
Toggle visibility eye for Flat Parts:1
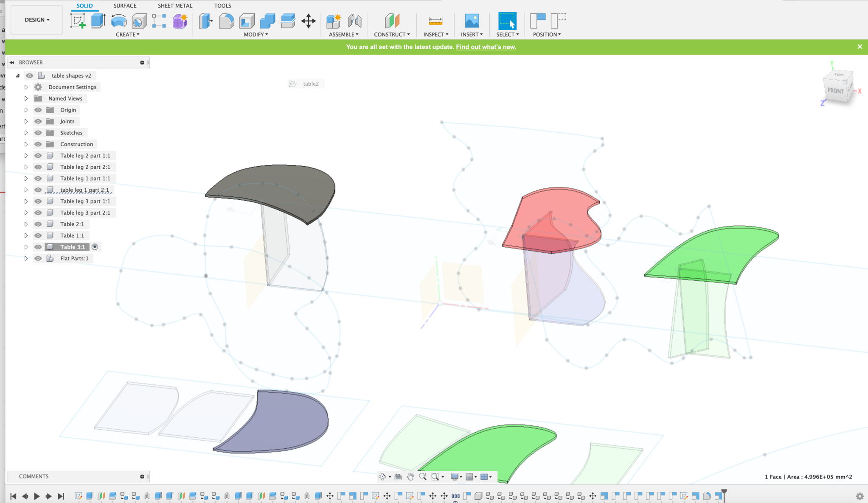tap(38, 258)
